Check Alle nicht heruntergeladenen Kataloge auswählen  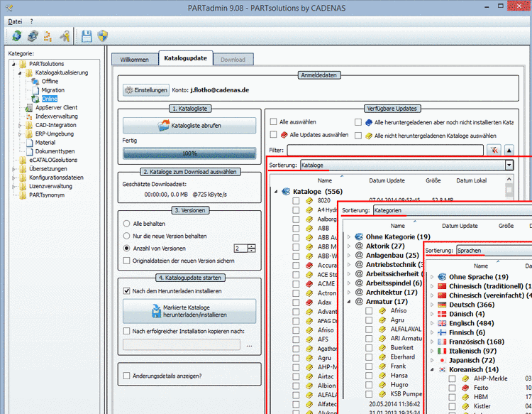tap(358, 136)
